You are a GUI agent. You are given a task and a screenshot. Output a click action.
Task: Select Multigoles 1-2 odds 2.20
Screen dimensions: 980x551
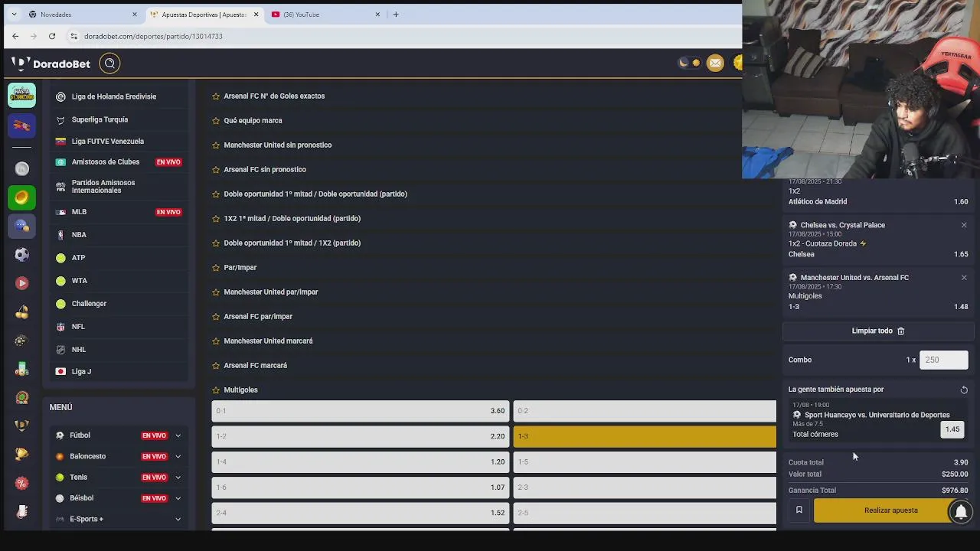coord(360,436)
